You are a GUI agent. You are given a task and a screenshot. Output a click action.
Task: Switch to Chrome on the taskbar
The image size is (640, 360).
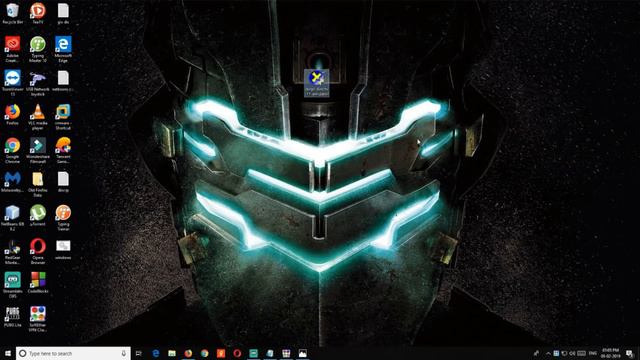pyautogui.click(x=204, y=353)
